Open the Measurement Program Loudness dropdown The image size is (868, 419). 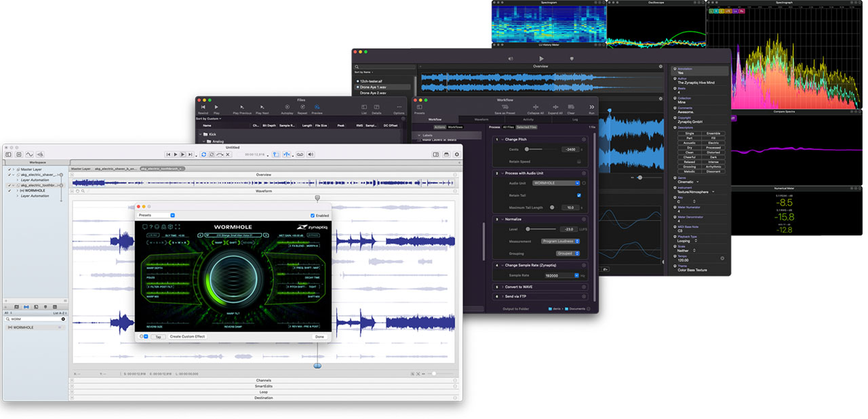560,241
